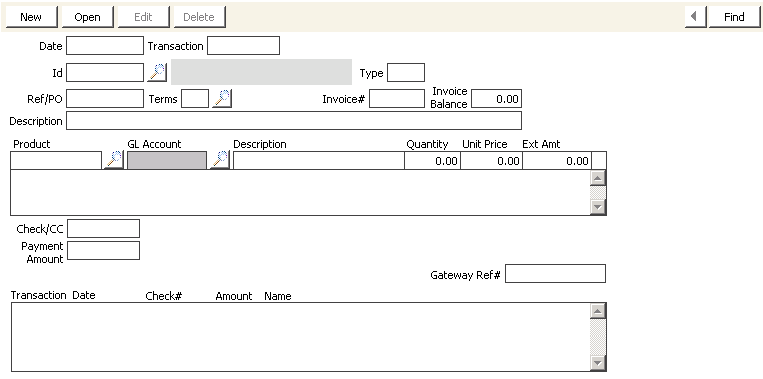Focus the Product entry field
763x379 pixels.
coord(56,160)
